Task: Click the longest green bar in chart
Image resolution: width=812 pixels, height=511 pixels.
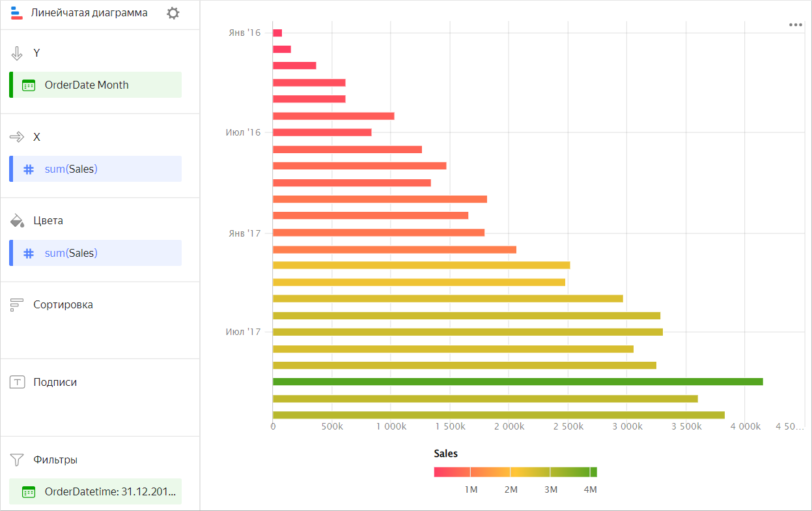Action: pyautogui.click(x=517, y=382)
